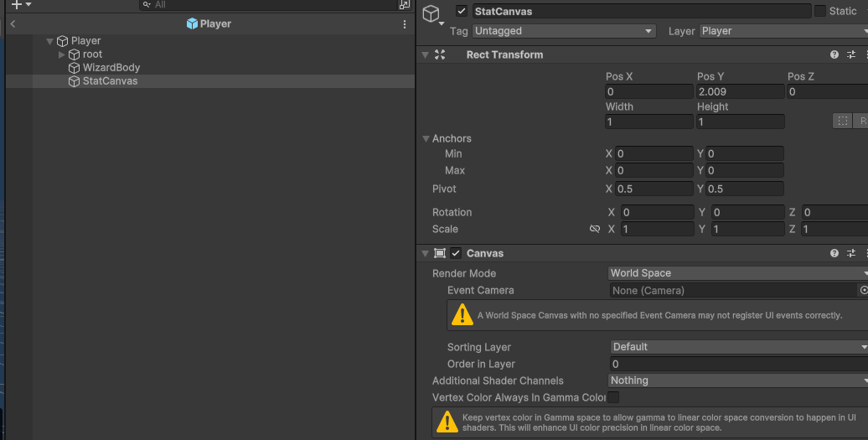Viewport: 868px width, 440px height.
Task: Click the Gamma space warning icon
Action: 447,422
